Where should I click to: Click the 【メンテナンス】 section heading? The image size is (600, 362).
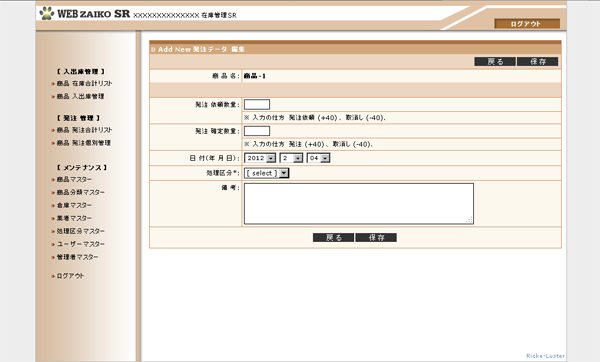82,168
